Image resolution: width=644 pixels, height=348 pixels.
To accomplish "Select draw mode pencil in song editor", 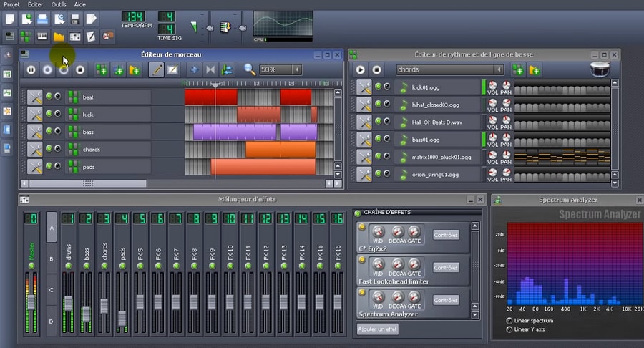I will click(x=156, y=70).
